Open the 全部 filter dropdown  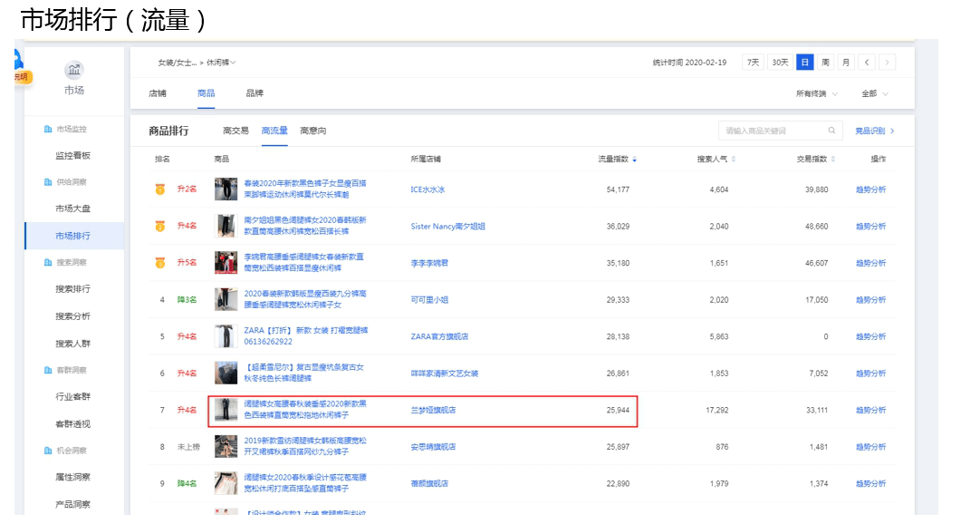tap(874, 93)
